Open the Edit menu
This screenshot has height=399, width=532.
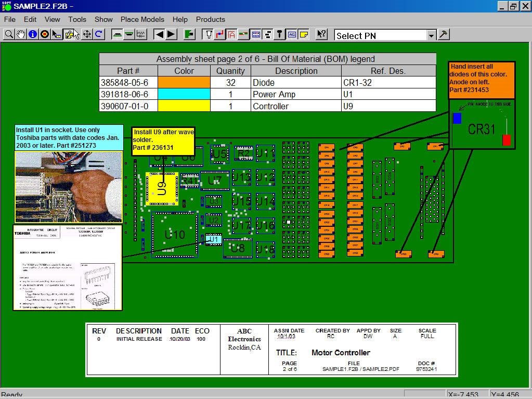pyautogui.click(x=30, y=19)
